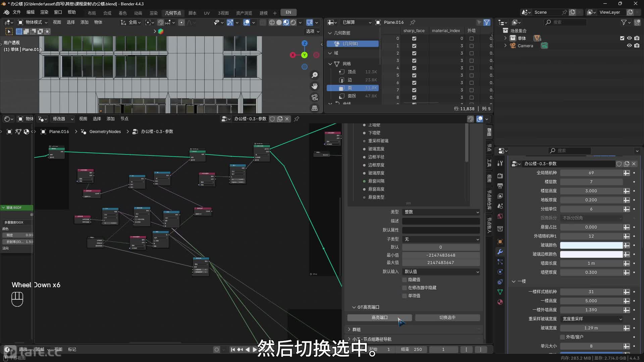
Task: Open the 文件 menu
Action: tap(17, 12)
